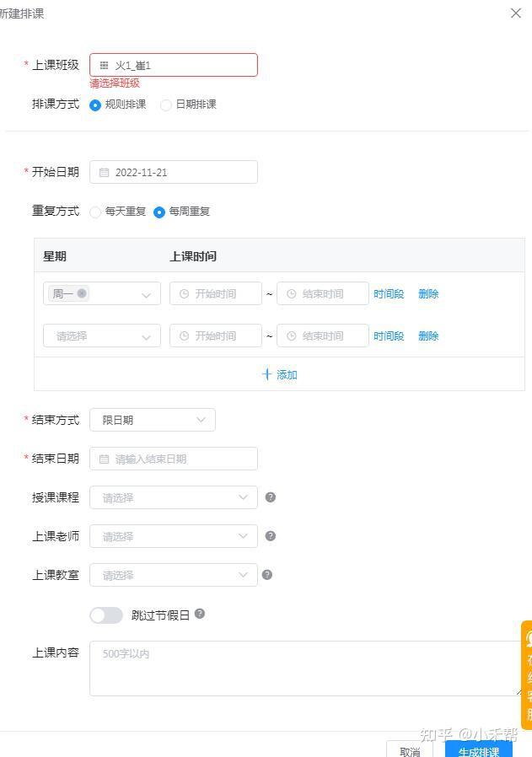Click the help icon beside 上课教室
This screenshot has width=532, height=757.
[267, 575]
